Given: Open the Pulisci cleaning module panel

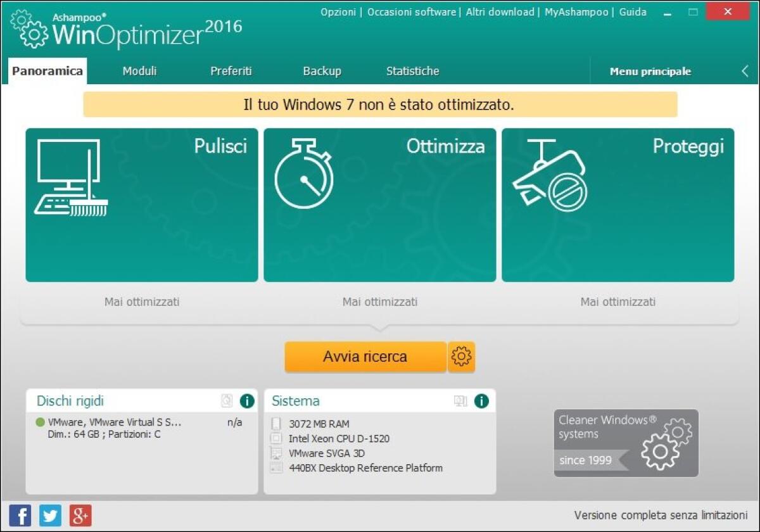Looking at the screenshot, I should click(x=141, y=205).
